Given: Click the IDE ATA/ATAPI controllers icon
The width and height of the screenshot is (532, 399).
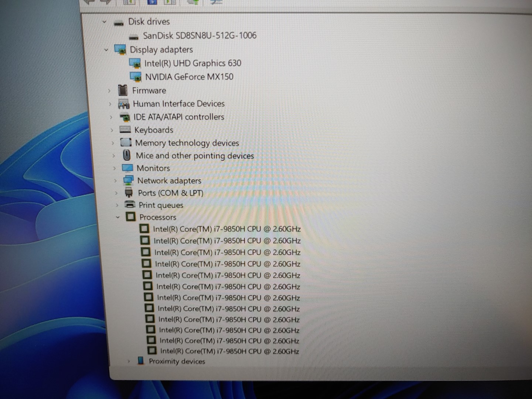Looking at the screenshot, I should pos(125,117).
